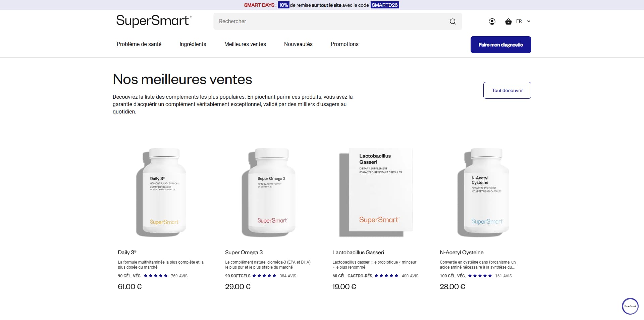
Task: Click the Lactobacillus Gasseri star rating
Action: (386, 276)
